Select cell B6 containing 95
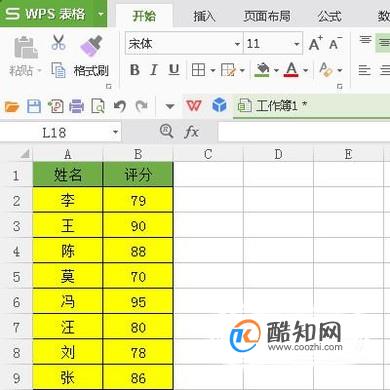 [138, 302]
